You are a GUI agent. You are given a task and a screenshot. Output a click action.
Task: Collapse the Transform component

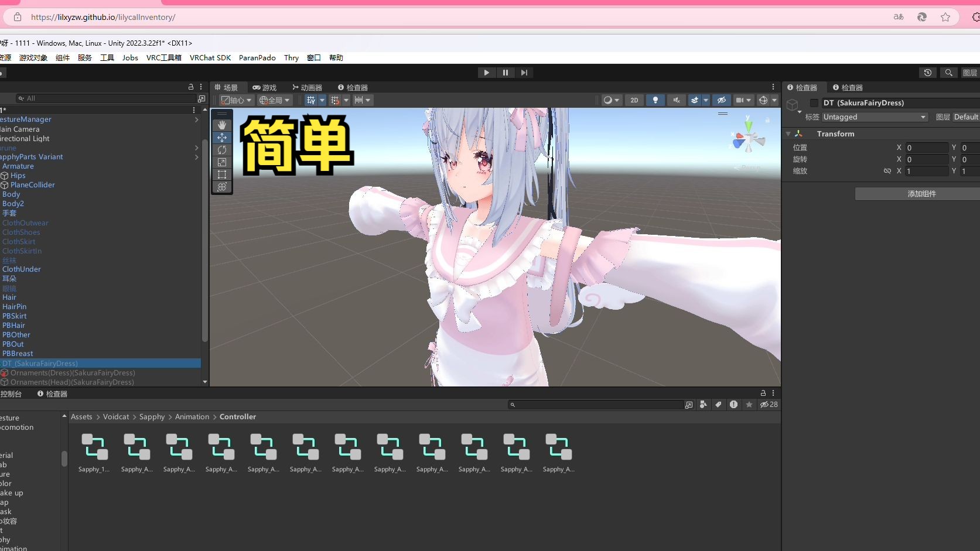pos(788,134)
